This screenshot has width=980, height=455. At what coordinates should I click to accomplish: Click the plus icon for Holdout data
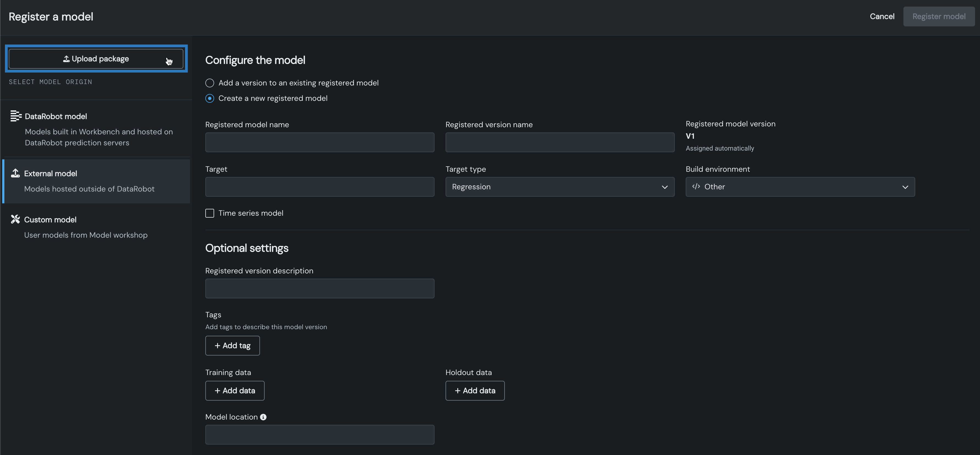coord(458,391)
